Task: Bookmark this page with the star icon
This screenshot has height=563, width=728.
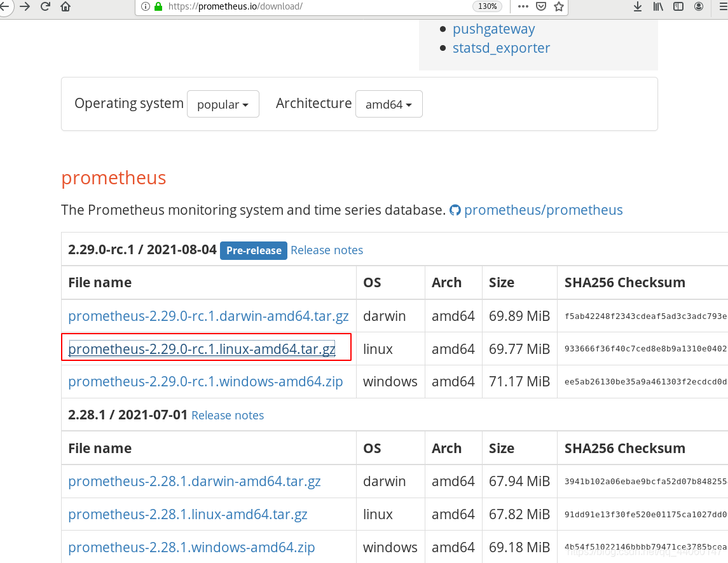Action: click(559, 6)
